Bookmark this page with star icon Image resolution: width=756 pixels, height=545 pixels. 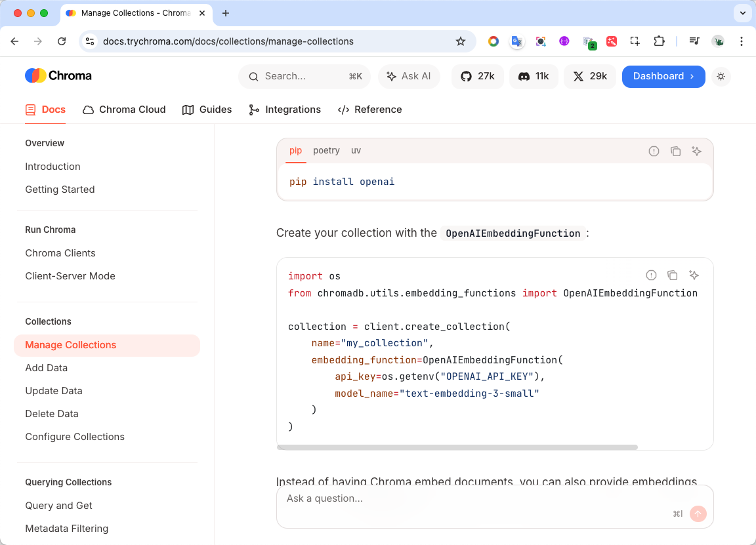[x=461, y=41]
